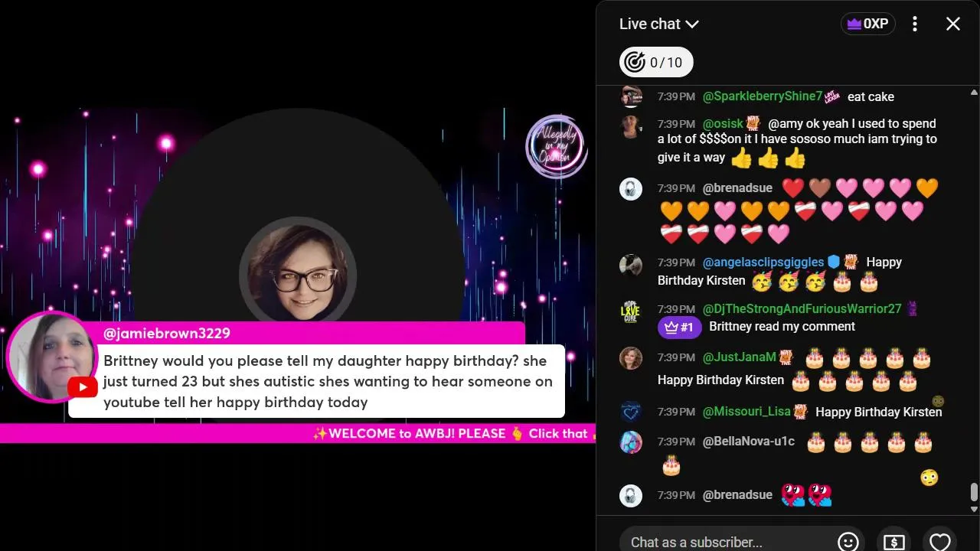Select the #1 crown badge for DjTheStrongAndFuriousWarrior27

click(x=680, y=328)
